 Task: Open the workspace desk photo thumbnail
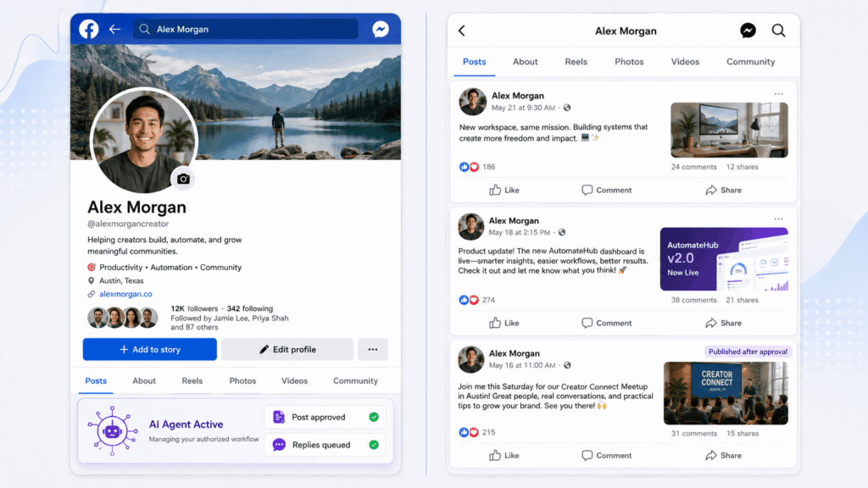pyautogui.click(x=729, y=130)
